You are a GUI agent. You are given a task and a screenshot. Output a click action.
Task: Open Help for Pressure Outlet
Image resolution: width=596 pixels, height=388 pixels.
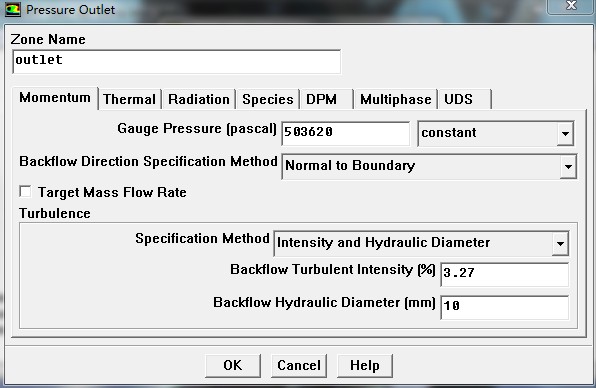click(365, 366)
